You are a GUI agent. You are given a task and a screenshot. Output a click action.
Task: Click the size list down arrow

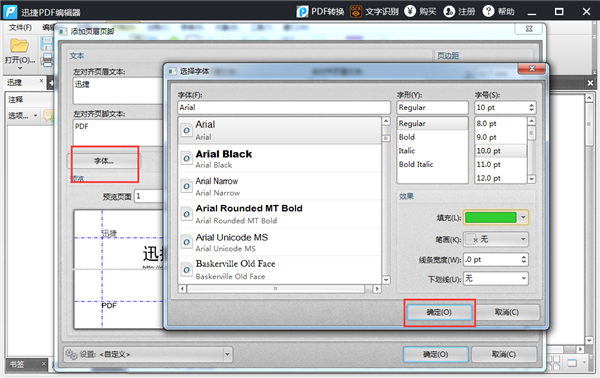(x=532, y=179)
